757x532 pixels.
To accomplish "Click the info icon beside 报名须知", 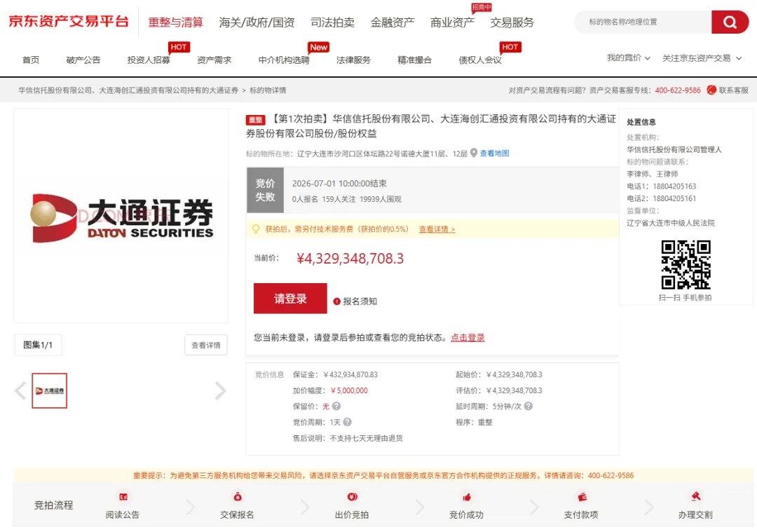I will [x=337, y=301].
